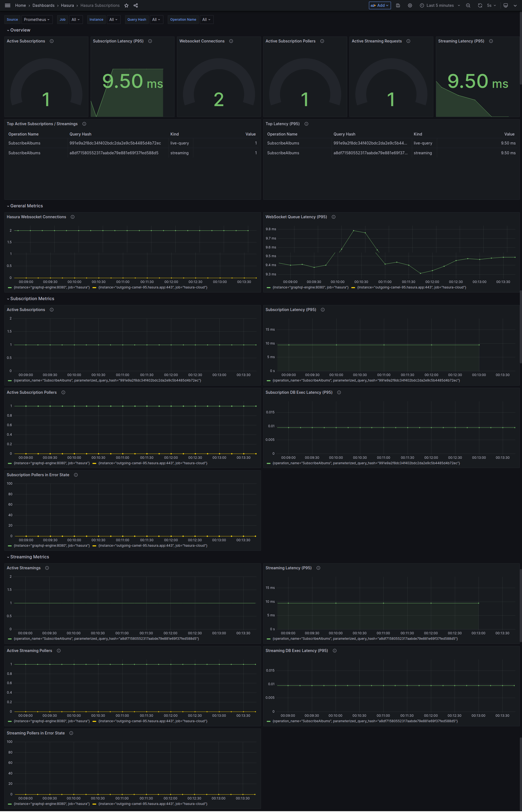The height and width of the screenshot is (812, 522).
Task: Open the Subscription Latency (P95) graph panel title
Action: coord(291,310)
